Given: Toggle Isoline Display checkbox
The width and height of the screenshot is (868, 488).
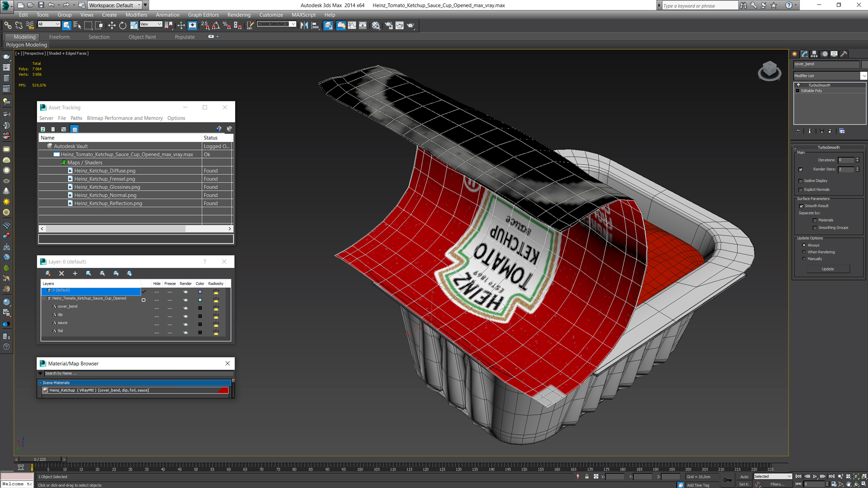Looking at the screenshot, I should 801,181.
